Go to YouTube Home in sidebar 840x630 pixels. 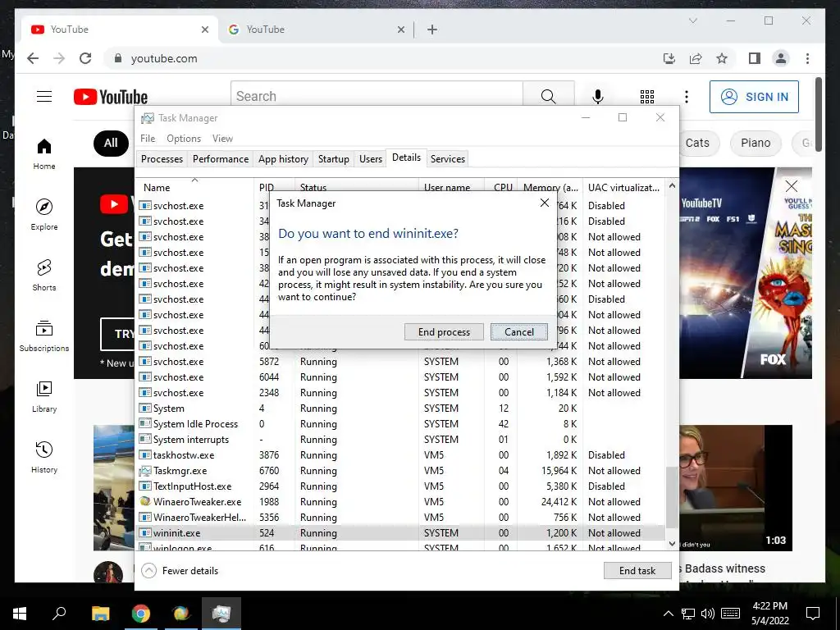pos(44,154)
